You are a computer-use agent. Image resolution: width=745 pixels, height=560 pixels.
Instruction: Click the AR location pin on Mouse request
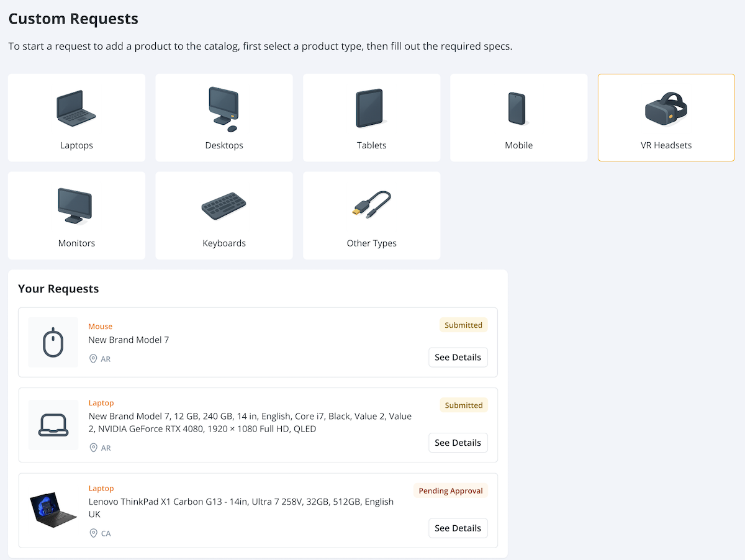[x=94, y=359]
